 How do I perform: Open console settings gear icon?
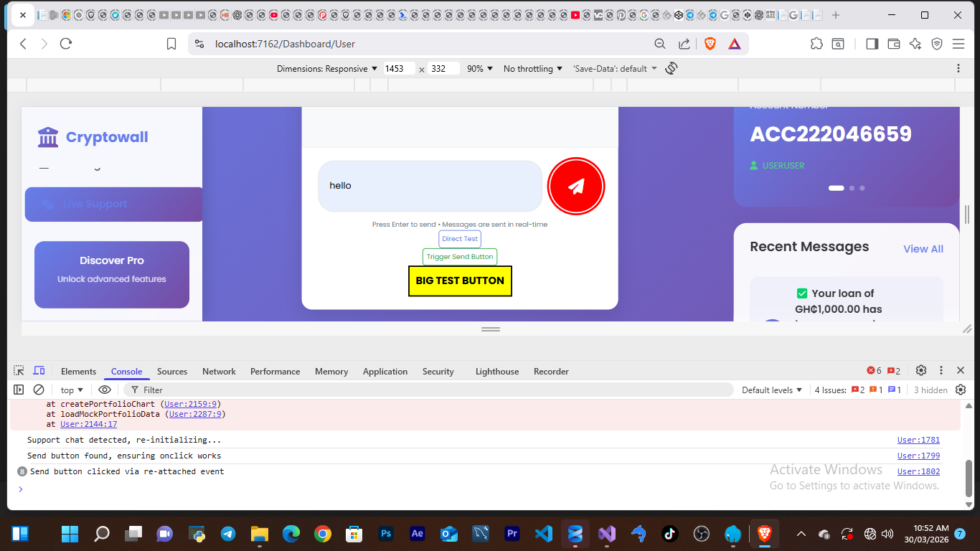click(961, 390)
